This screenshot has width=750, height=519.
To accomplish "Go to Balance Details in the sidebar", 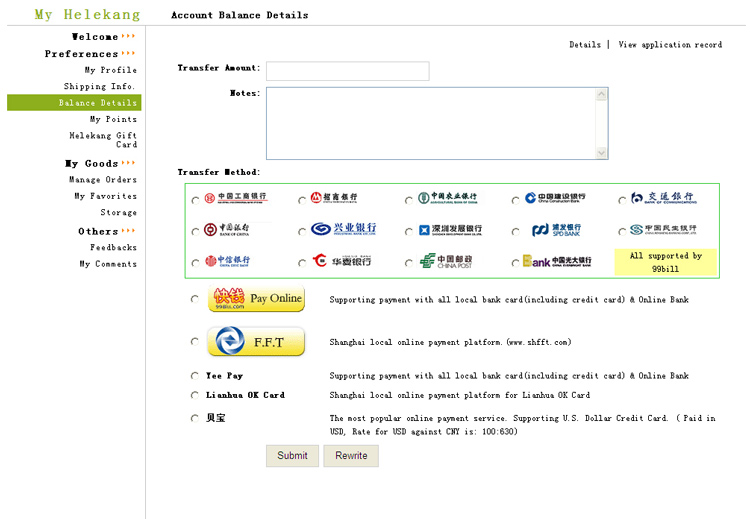I will (x=74, y=102).
